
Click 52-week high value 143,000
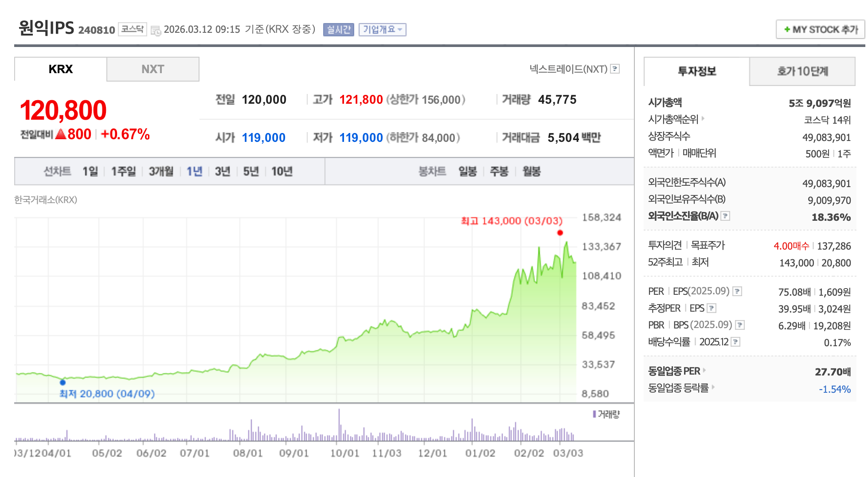tap(797, 263)
